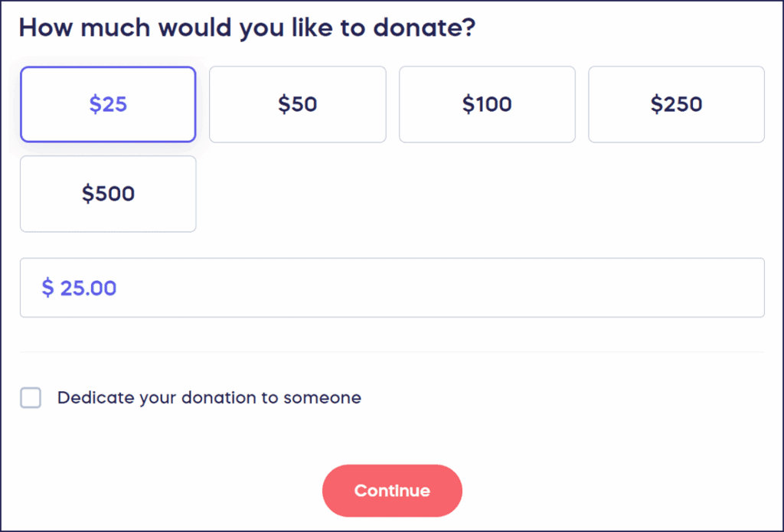The height and width of the screenshot is (532, 784).
Task: Click the dollar sign inside the amount field
Action: coord(48,288)
